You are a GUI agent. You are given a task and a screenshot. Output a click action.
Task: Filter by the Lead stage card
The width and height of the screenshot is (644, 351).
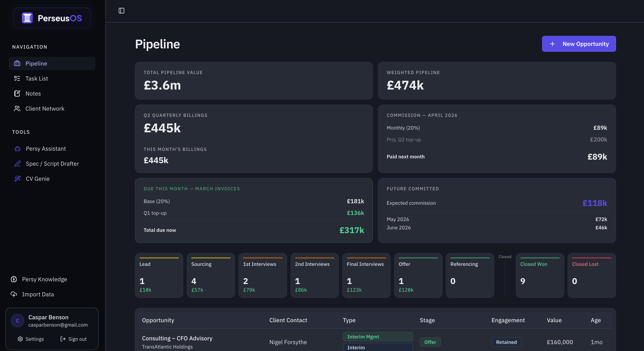(x=159, y=275)
